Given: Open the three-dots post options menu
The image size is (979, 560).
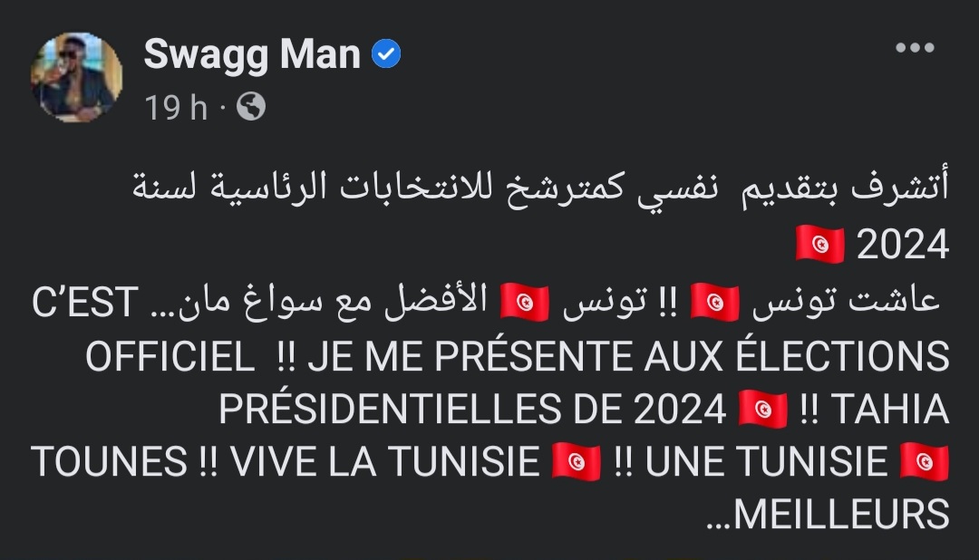Looking at the screenshot, I should coord(914,48).
